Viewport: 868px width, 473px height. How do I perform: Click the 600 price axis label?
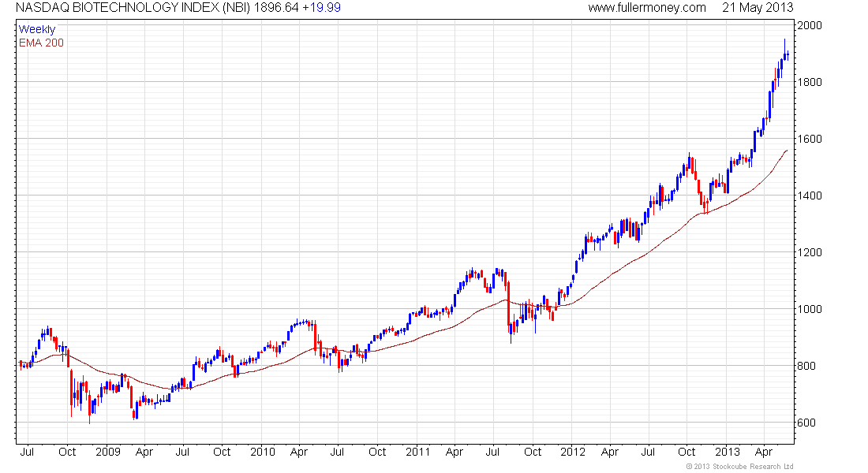(x=806, y=423)
